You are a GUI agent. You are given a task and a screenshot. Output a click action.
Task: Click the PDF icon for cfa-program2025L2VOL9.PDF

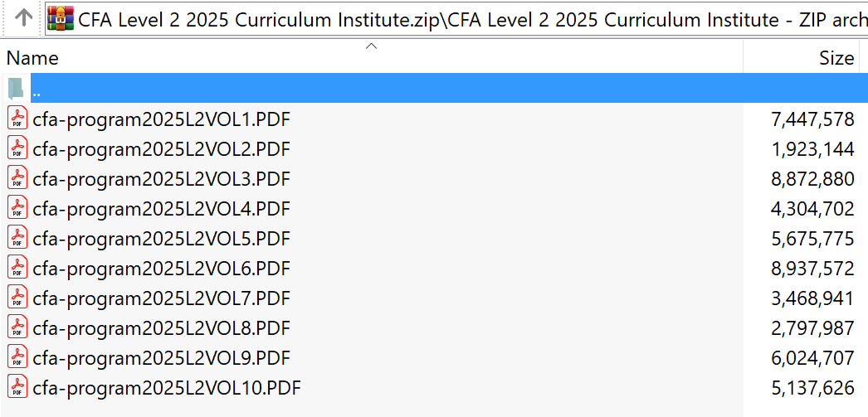(x=17, y=357)
